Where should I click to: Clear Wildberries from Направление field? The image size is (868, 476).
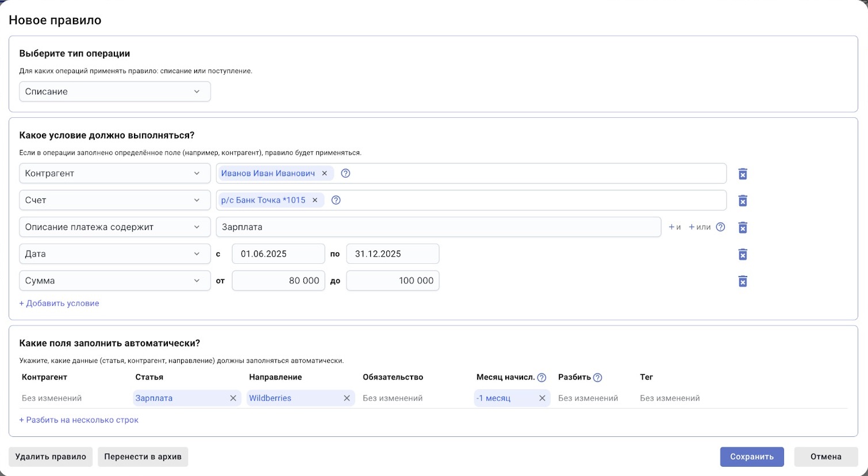[347, 398]
